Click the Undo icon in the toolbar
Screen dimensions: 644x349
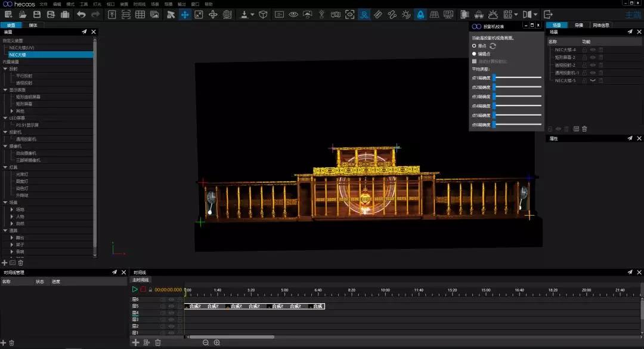coord(80,13)
